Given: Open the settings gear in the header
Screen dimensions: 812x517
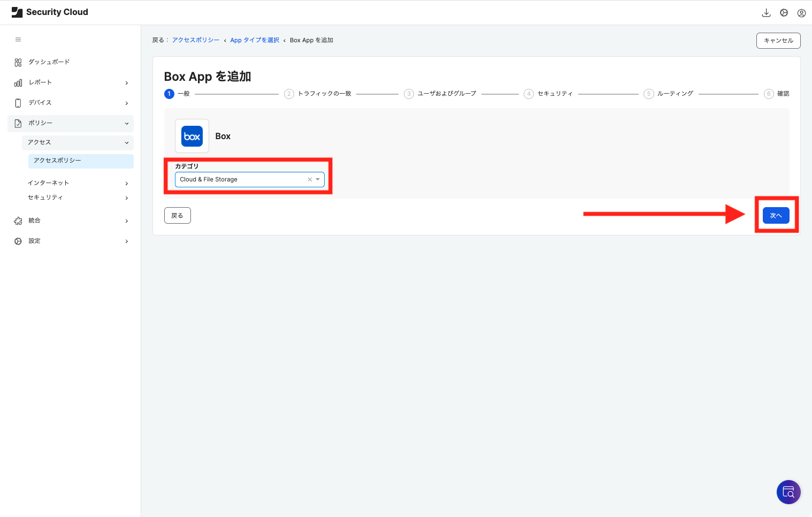Looking at the screenshot, I should click(x=784, y=13).
